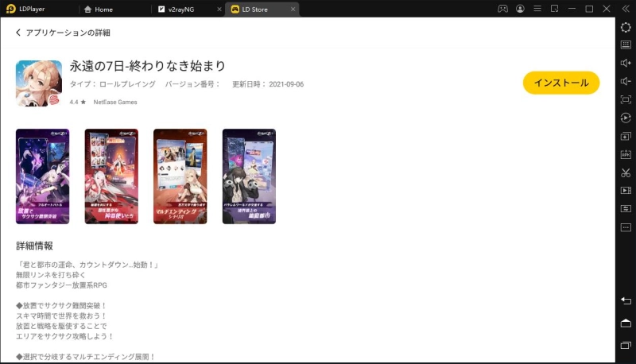Open the user account icon
Viewport: 636px width, 364px height.
pos(520,9)
